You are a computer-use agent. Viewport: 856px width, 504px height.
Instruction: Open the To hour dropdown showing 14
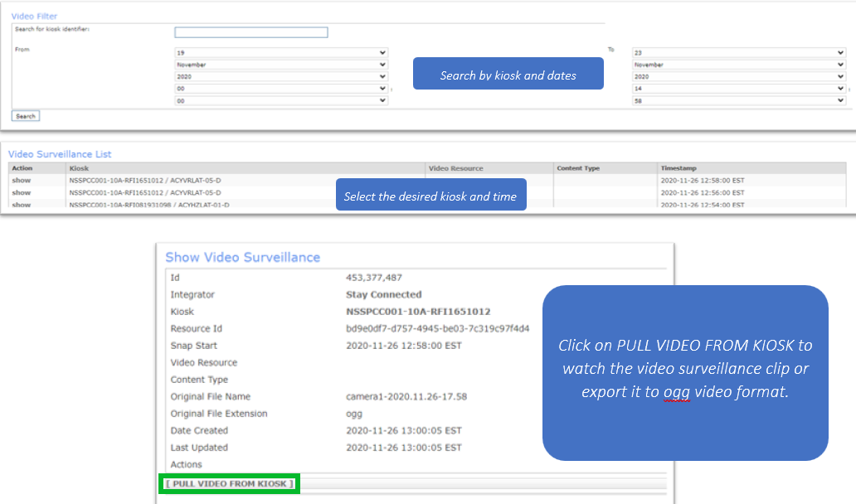738,89
